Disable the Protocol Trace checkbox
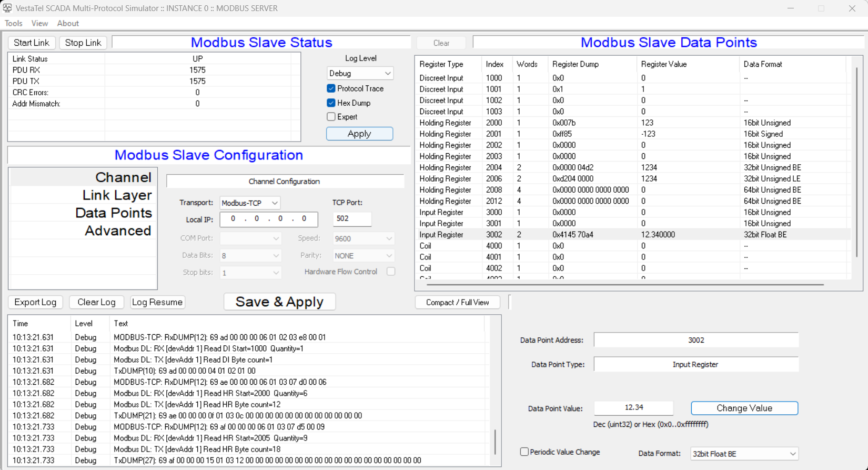 pos(331,88)
